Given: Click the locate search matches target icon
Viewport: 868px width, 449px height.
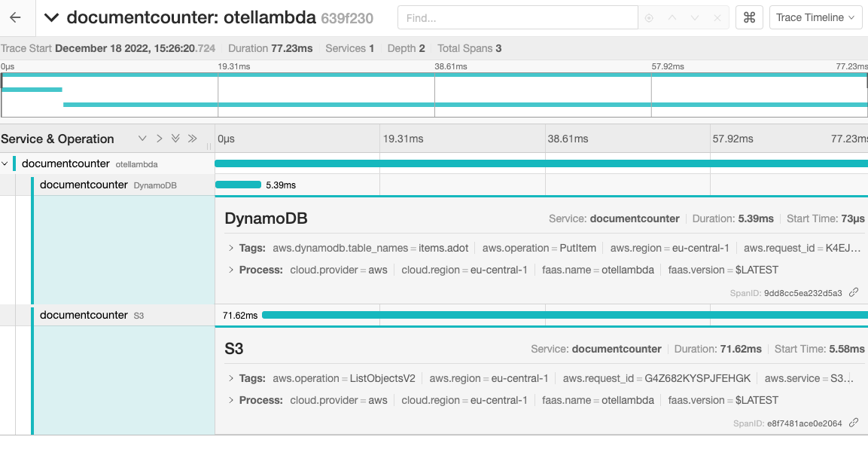Looking at the screenshot, I should tap(649, 18).
